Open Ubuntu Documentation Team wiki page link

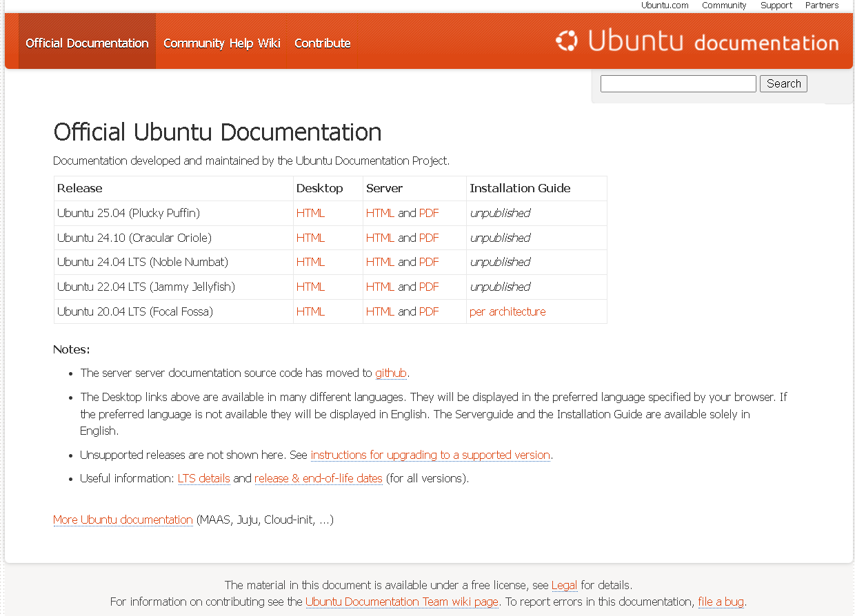point(402,602)
